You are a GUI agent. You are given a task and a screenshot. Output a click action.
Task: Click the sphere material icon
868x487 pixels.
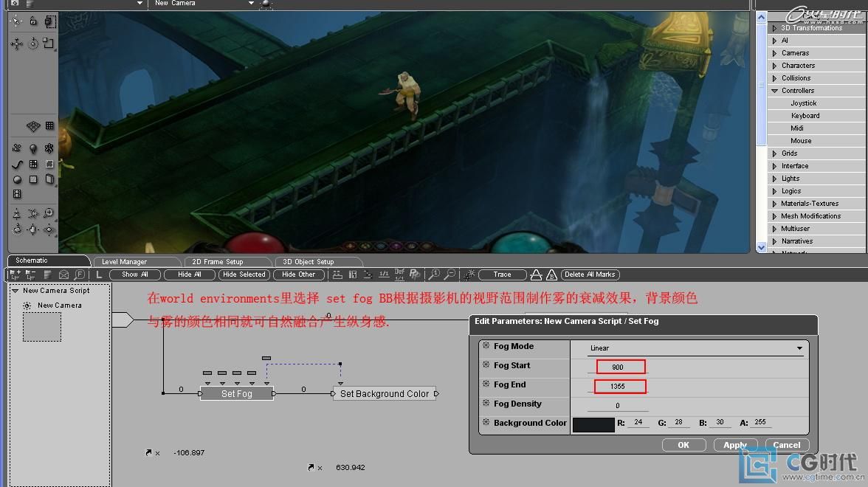[17, 179]
